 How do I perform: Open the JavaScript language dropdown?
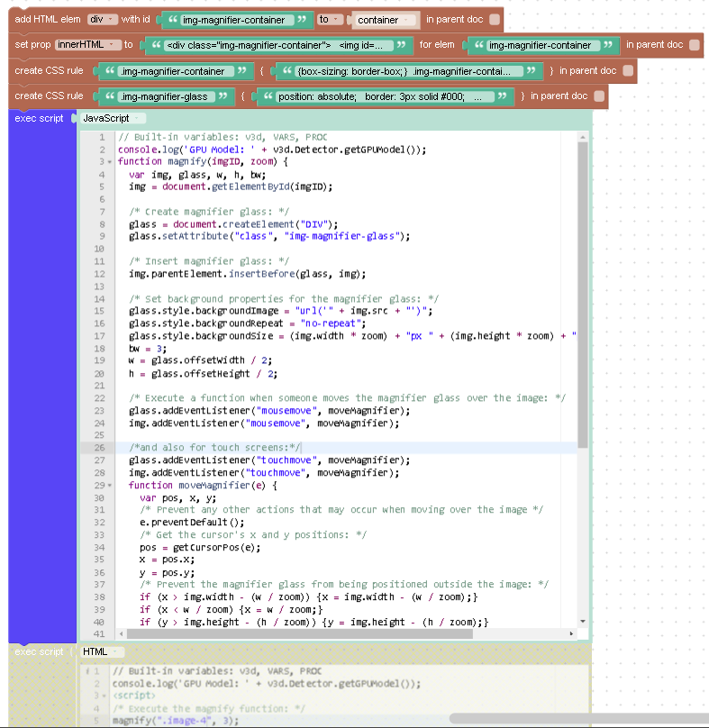pyautogui.click(x=113, y=118)
